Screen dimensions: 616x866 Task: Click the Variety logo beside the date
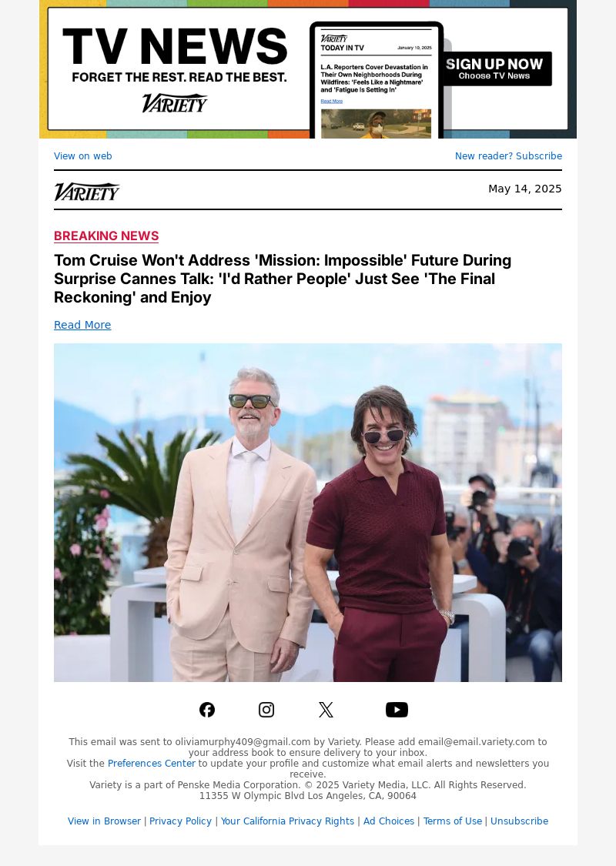click(87, 192)
